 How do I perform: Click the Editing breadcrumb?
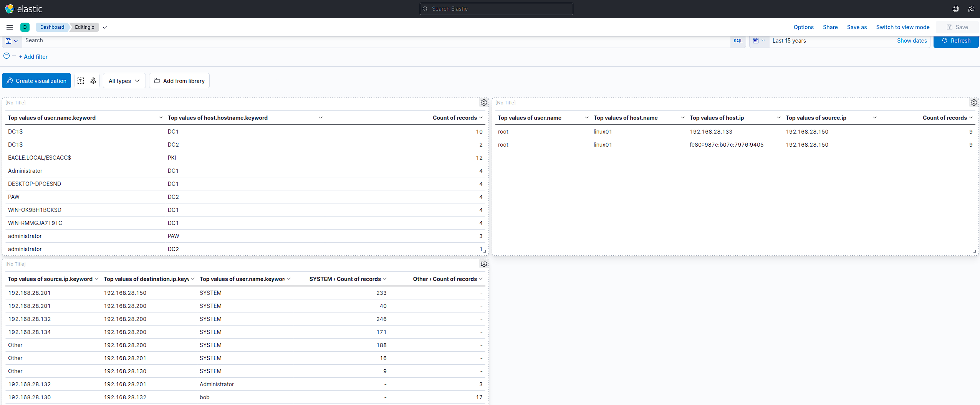pos(84,27)
